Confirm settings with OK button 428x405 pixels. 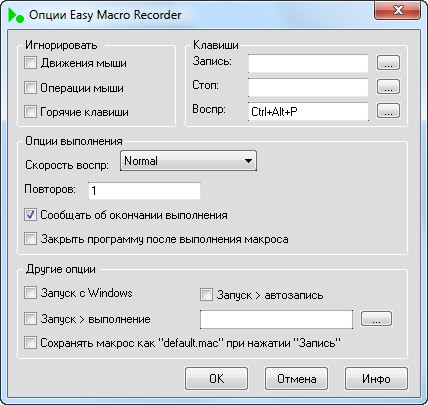pos(216,379)
